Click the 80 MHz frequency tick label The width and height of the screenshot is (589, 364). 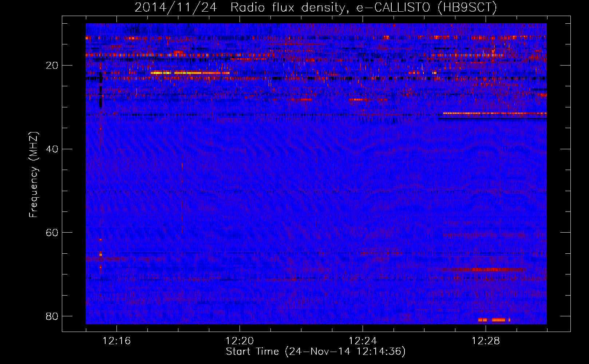[x=52, y=316]
